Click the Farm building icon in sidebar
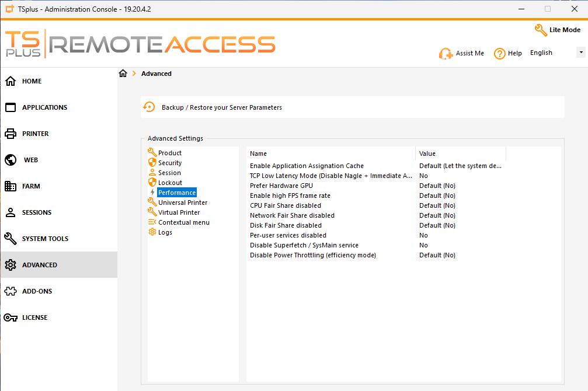The height and width of the screenshot is (391, 588). pyautogui.click(x=11, y=186)
